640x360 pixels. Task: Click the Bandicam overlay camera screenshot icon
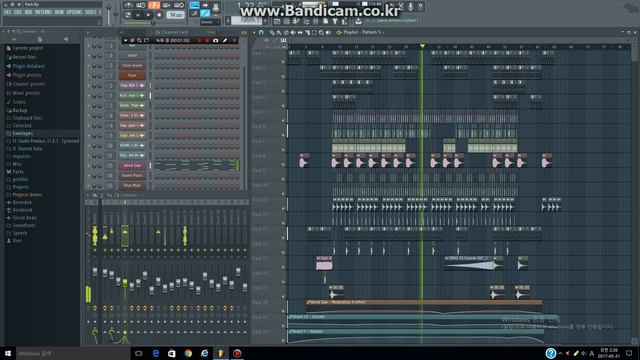216,40
